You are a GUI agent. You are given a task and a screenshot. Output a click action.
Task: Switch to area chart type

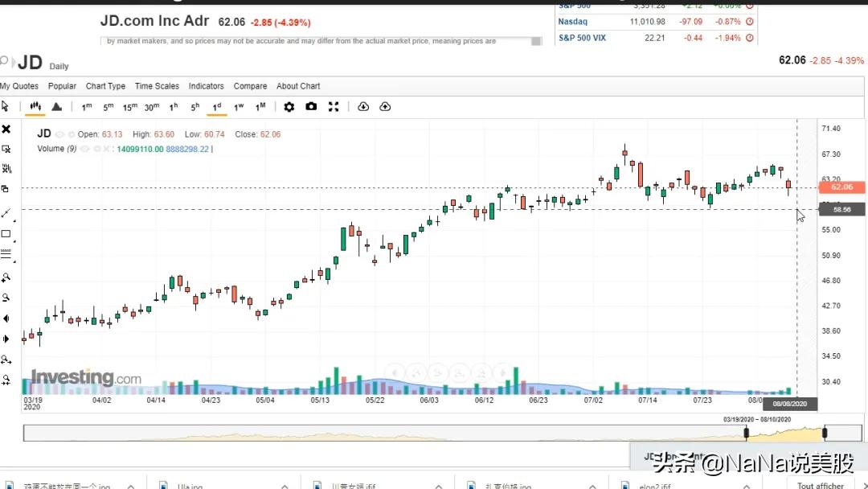[56, 106]
